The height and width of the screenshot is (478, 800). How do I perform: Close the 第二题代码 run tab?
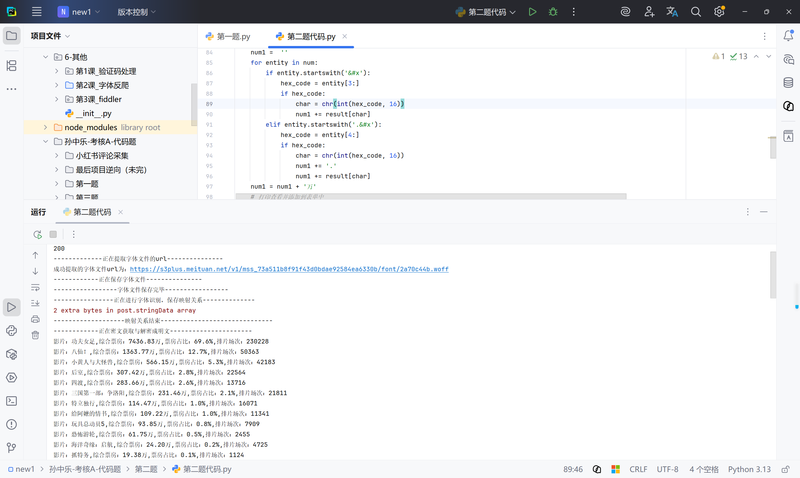[120, 212]
